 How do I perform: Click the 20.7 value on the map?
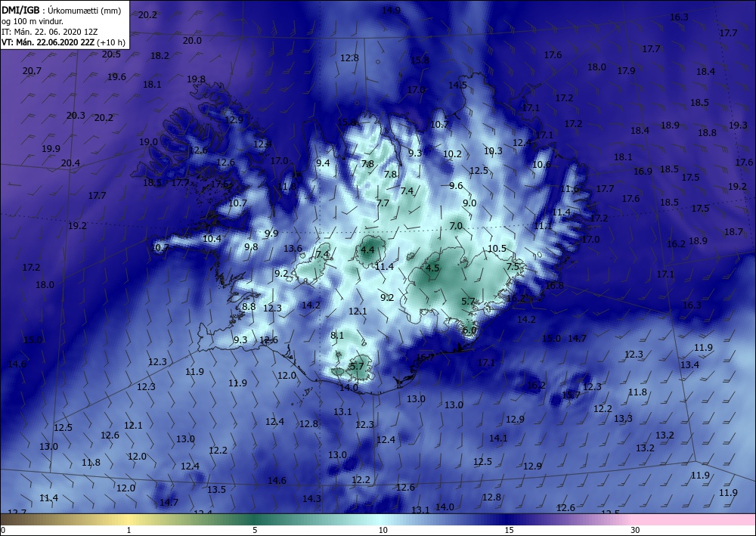pos(32,71)
